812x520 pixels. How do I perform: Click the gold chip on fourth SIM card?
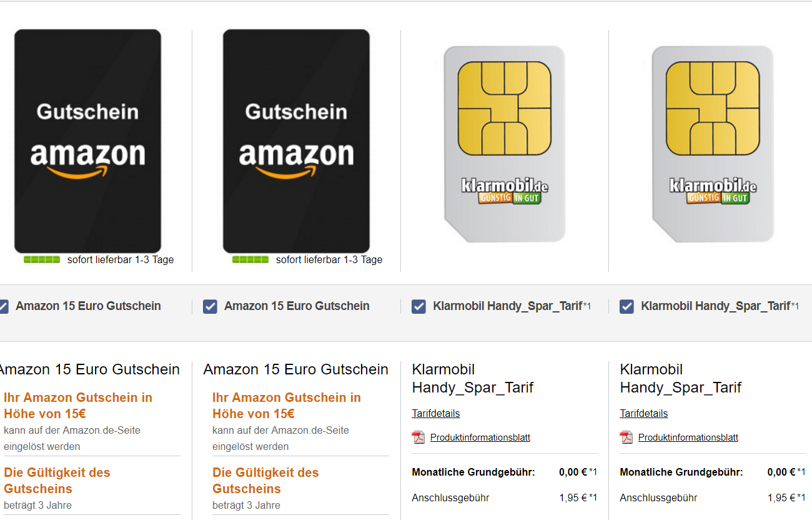[713, 109]
